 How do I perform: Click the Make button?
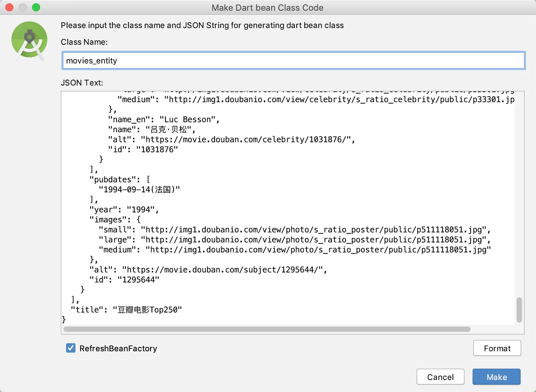(x=496, y=377)
